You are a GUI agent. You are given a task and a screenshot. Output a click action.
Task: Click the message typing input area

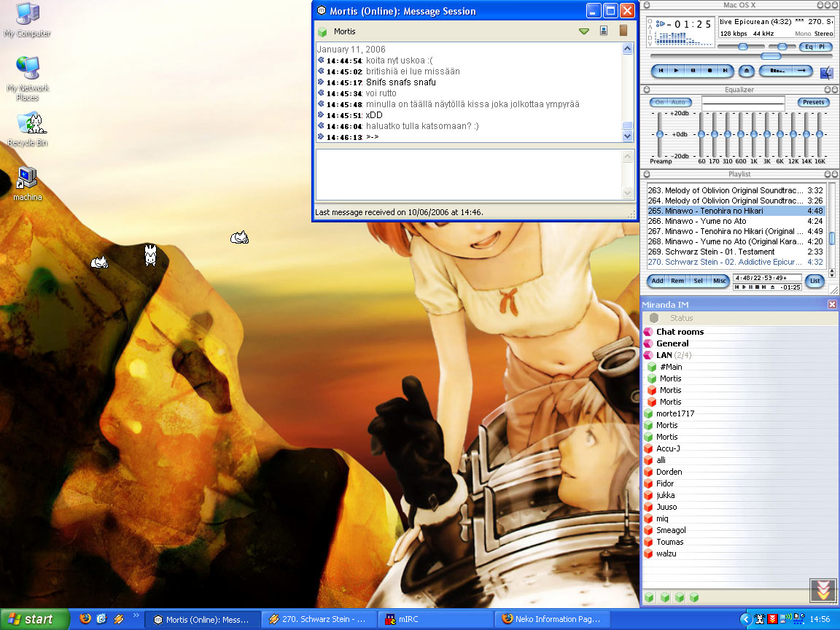click(x=468, y=175)
